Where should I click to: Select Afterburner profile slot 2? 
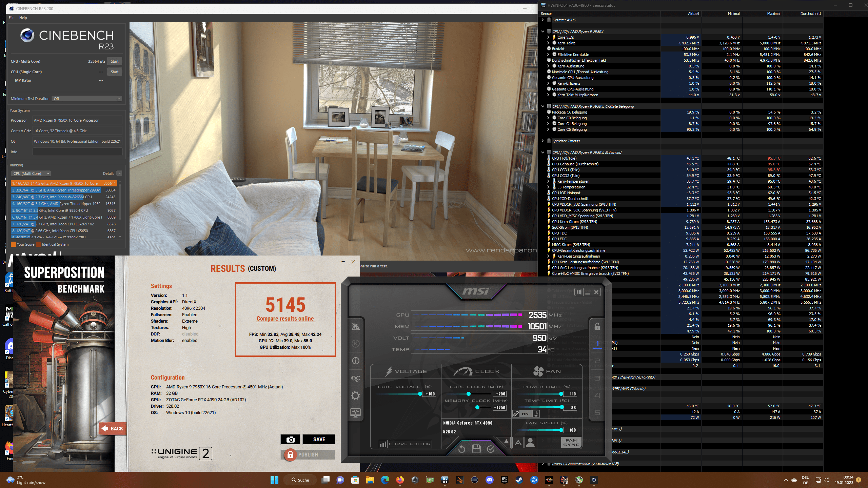coord(597,361)
